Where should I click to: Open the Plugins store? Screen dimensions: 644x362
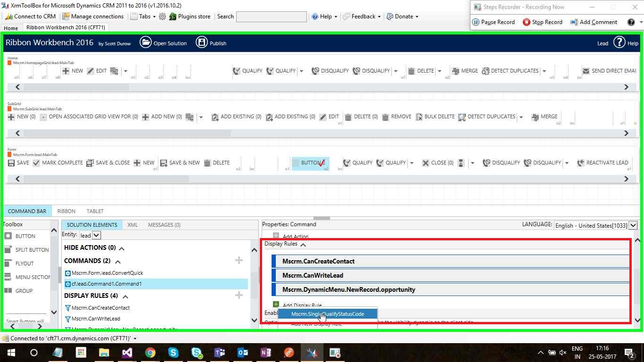pos(190,16)
